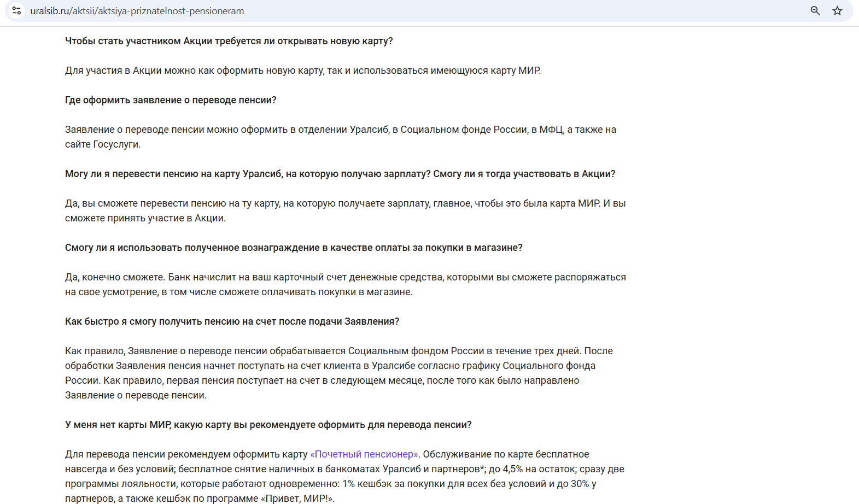Open site information icon in address bar
Screen dimensions: 859x504
[16, 10]
